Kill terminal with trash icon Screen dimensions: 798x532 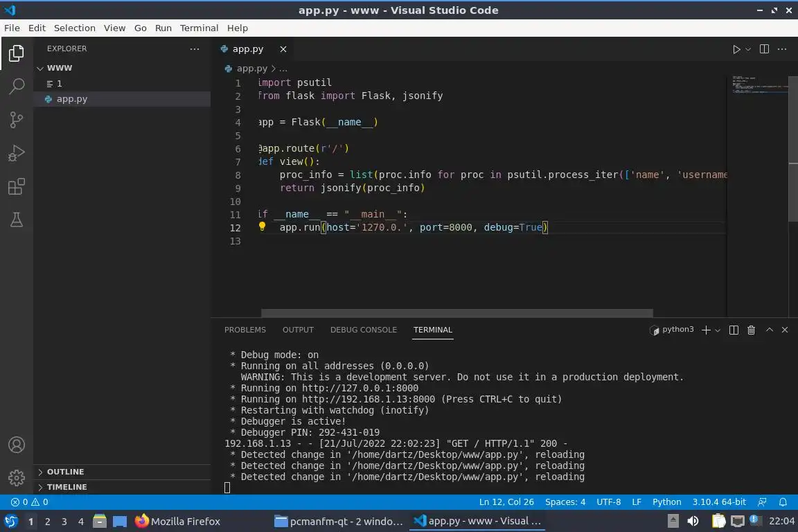click(751, 330)
